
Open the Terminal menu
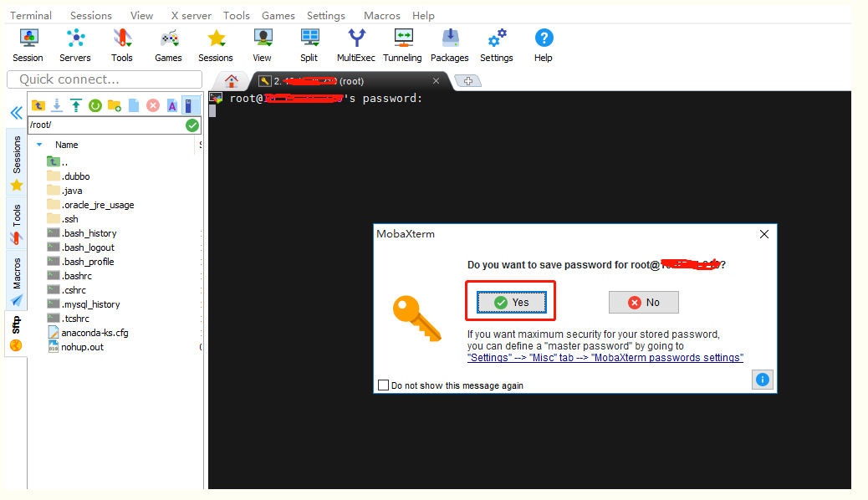[31, 16]
